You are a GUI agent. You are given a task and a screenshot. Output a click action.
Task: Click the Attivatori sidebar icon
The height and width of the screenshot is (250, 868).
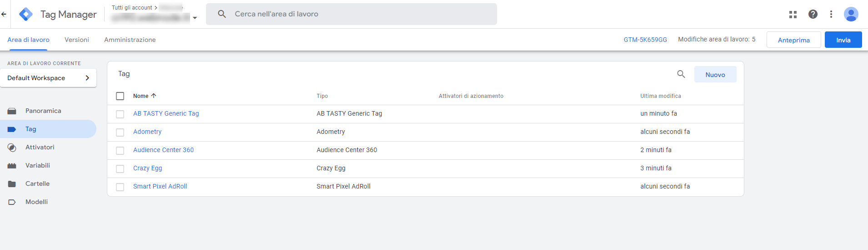pos(12,148)
